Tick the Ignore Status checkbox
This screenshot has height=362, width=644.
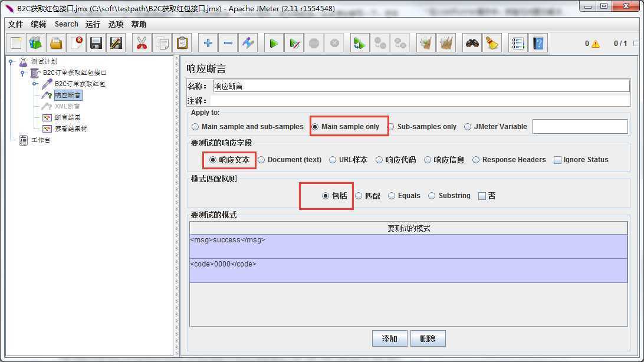[557, 160]
